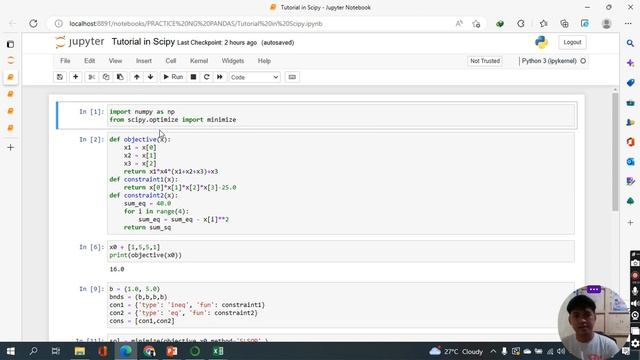Click the def objective code cell In [2]

click(341, 183)
